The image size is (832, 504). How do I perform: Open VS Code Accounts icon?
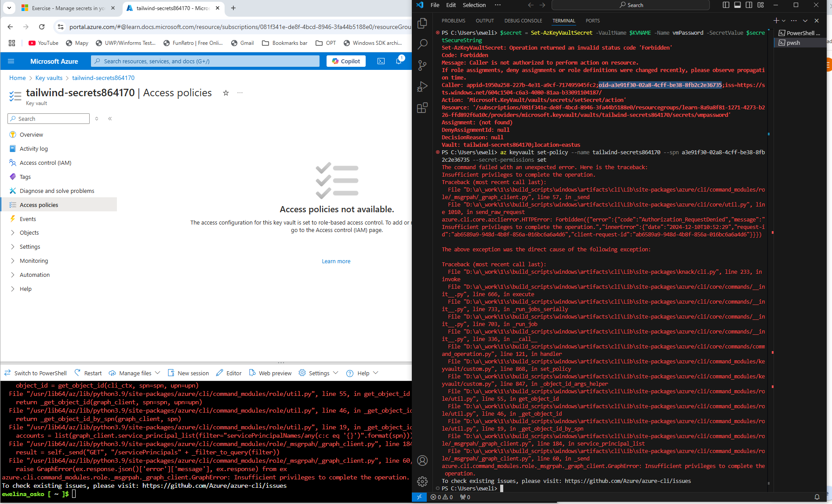point(422,460)
